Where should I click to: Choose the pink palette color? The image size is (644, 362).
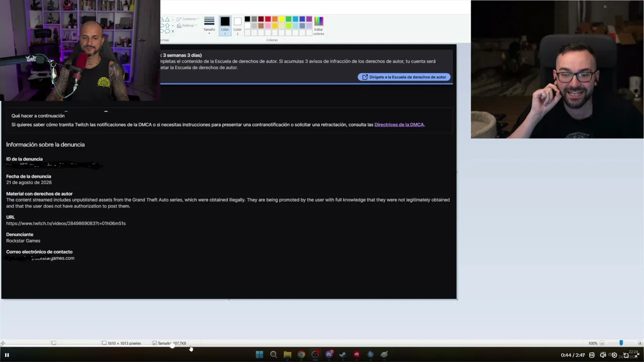(x=268, y=26)
